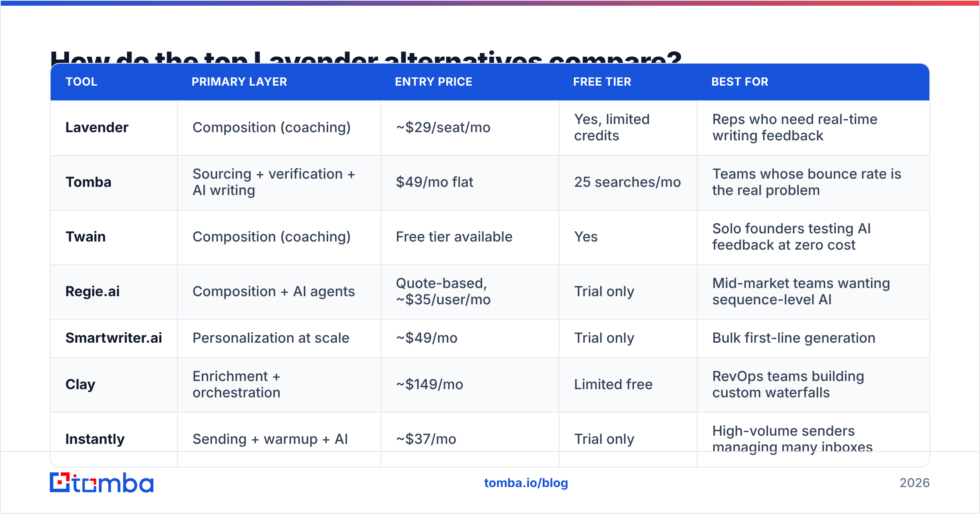Click '25 searches/mo' cell
Screen dimensions: 980x514
pyautogui.click(x=627, y=182)
